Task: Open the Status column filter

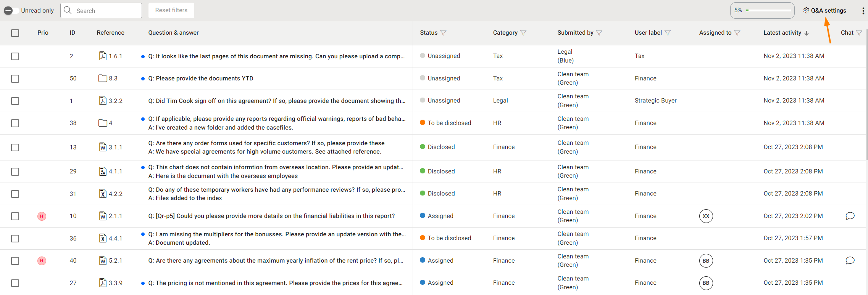Action: point(443,33)
